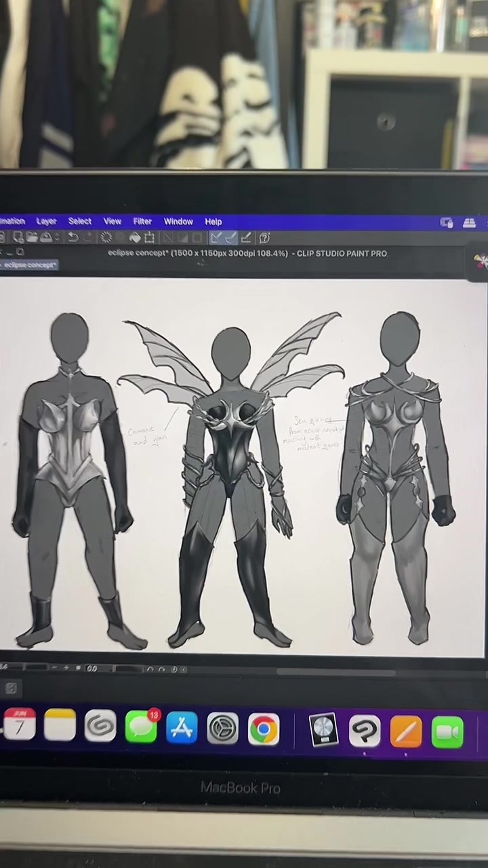
Task: Open the Layer menu
Action: coord(46,221)
